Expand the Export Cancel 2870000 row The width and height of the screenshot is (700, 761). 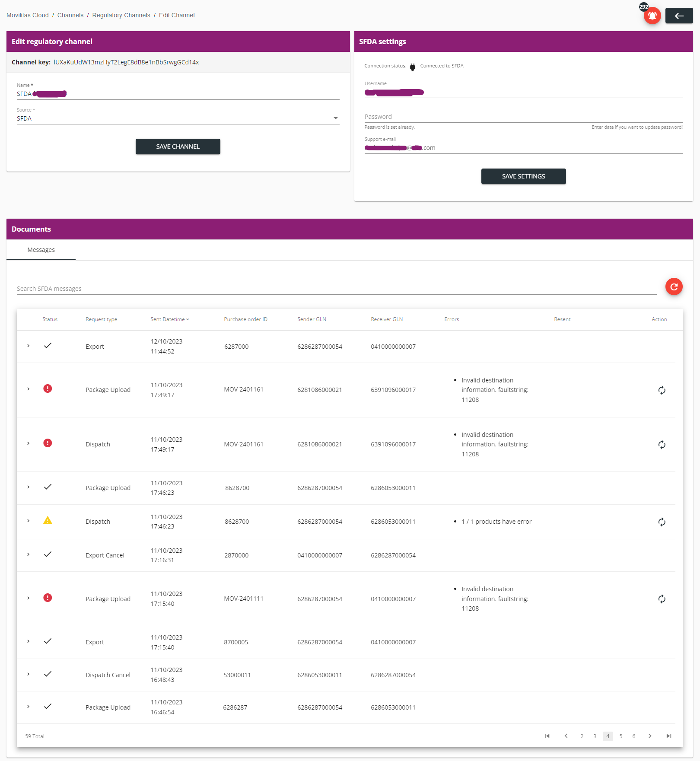(x=29, y=554)
